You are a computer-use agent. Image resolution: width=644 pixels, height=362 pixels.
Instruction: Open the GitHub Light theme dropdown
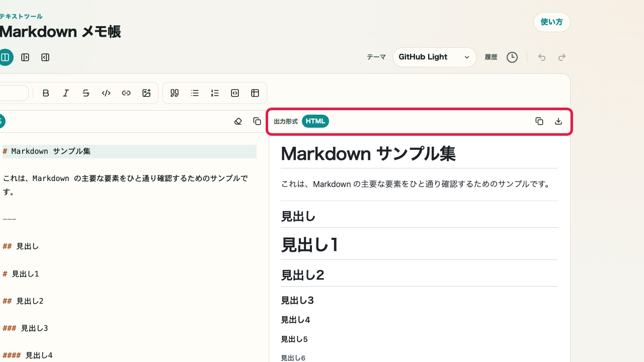[x=435, y=57]
